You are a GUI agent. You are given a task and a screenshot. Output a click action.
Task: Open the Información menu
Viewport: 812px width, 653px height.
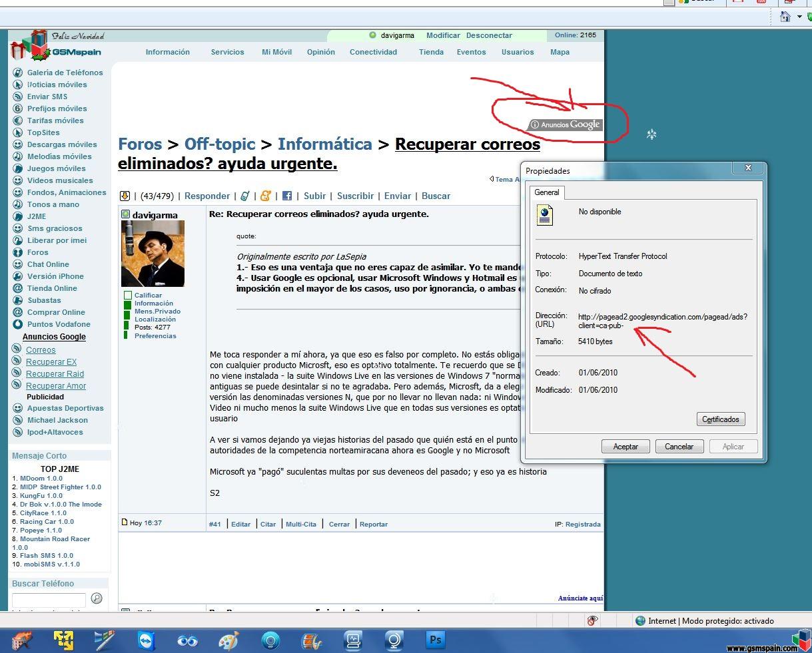(x=168, y=52)
